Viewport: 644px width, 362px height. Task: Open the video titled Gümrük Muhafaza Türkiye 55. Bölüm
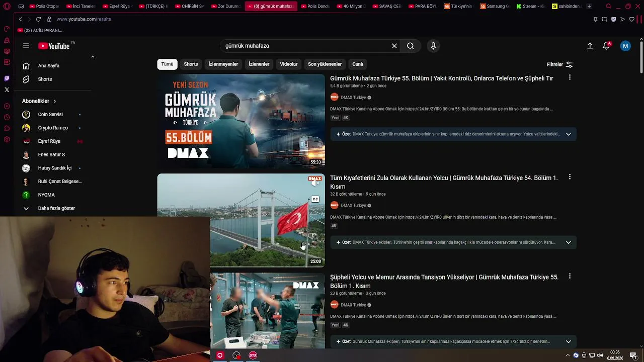pos(441,78)
